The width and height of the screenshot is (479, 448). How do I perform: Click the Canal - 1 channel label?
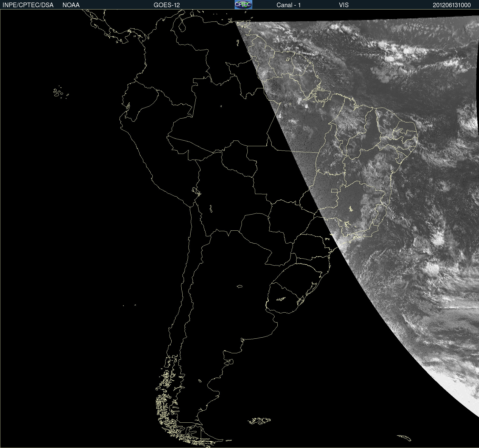(x=289, y=5)
